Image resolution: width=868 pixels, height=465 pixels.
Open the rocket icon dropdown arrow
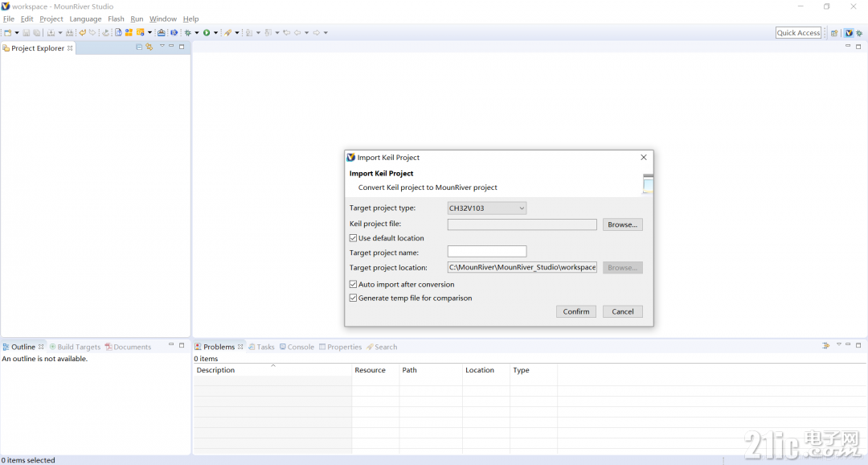[x=237, y=33]
